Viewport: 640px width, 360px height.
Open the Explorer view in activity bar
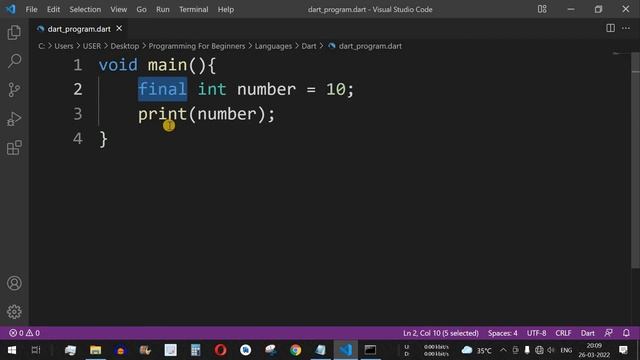coord(14,33)
